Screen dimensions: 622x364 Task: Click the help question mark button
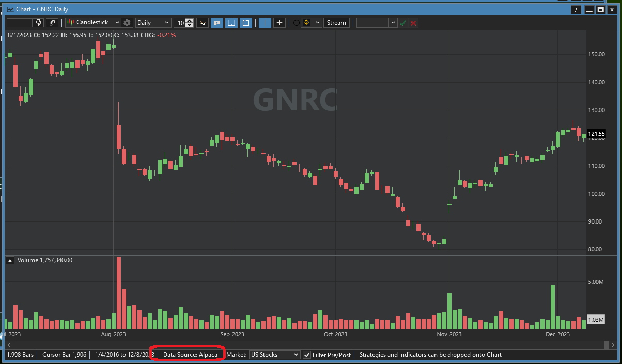[x=577, y=10]
